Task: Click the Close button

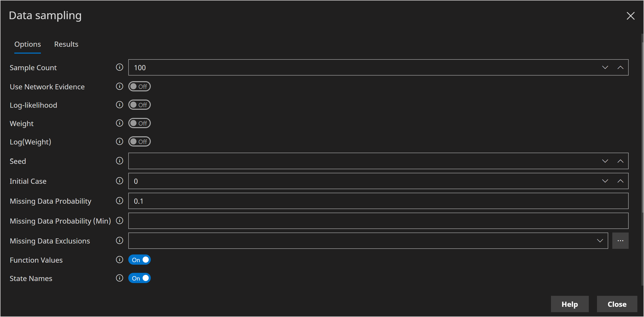Action: coord(617,304)
